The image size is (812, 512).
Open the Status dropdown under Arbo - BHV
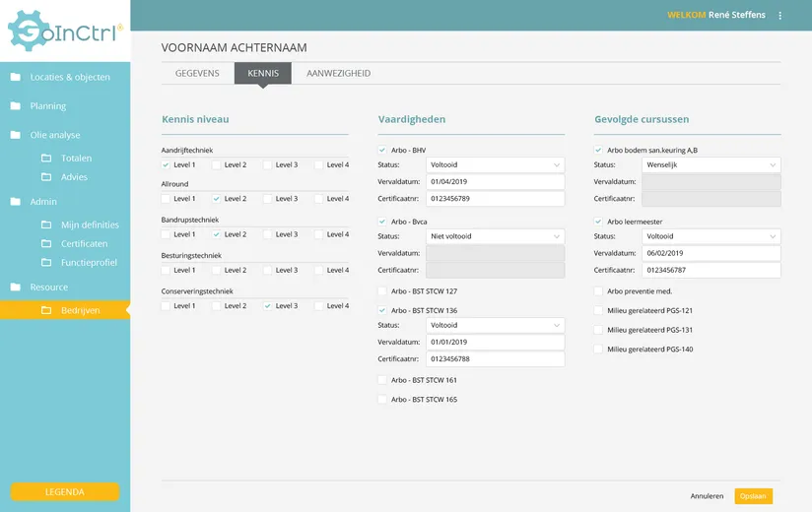coord(495,164)
